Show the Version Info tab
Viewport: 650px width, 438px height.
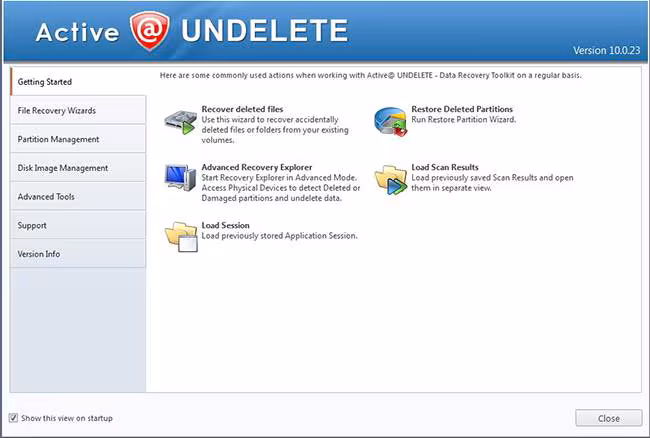click(78, 254)
